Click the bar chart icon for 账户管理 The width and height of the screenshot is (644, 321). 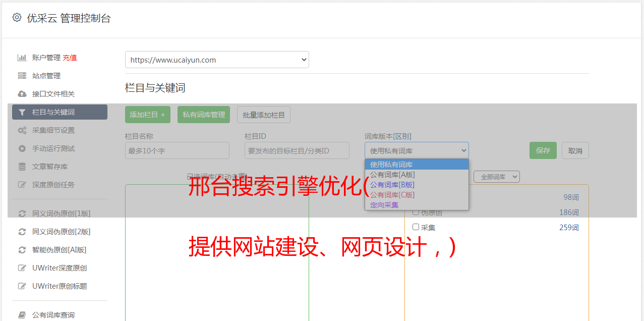click(22, 58)
